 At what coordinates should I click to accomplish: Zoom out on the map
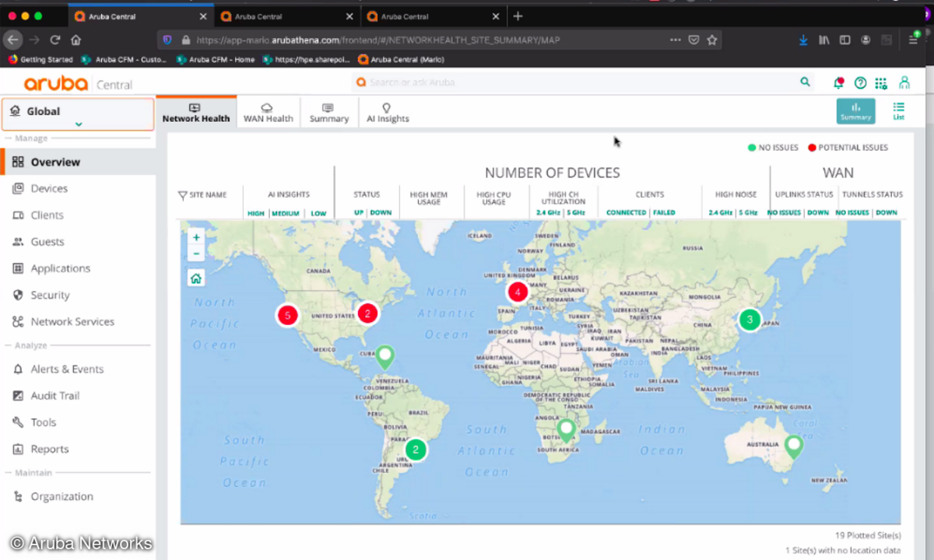[x=196, y=254]
